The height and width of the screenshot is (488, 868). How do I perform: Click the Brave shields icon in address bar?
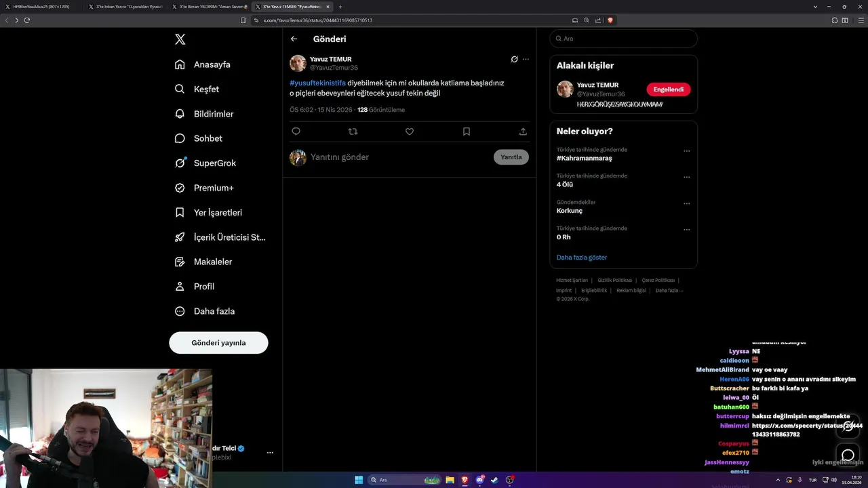click(x=610, y=20)
